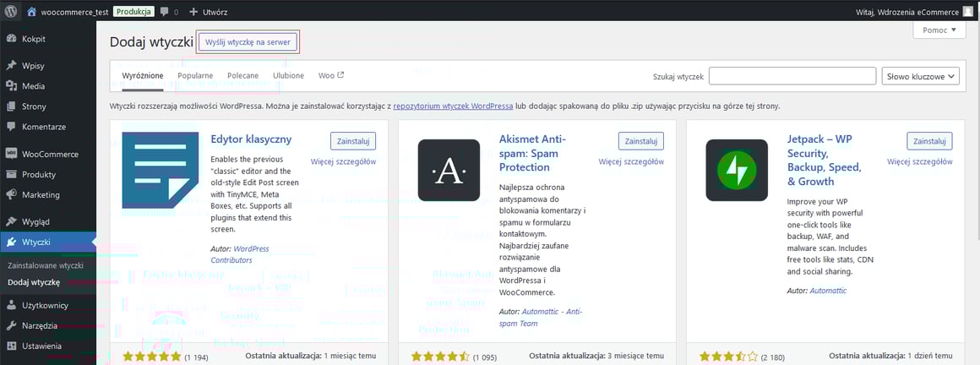
Task: Open Więcej szczegółów for Akismet
Action: pyautogui.click(x=631, y=162)
